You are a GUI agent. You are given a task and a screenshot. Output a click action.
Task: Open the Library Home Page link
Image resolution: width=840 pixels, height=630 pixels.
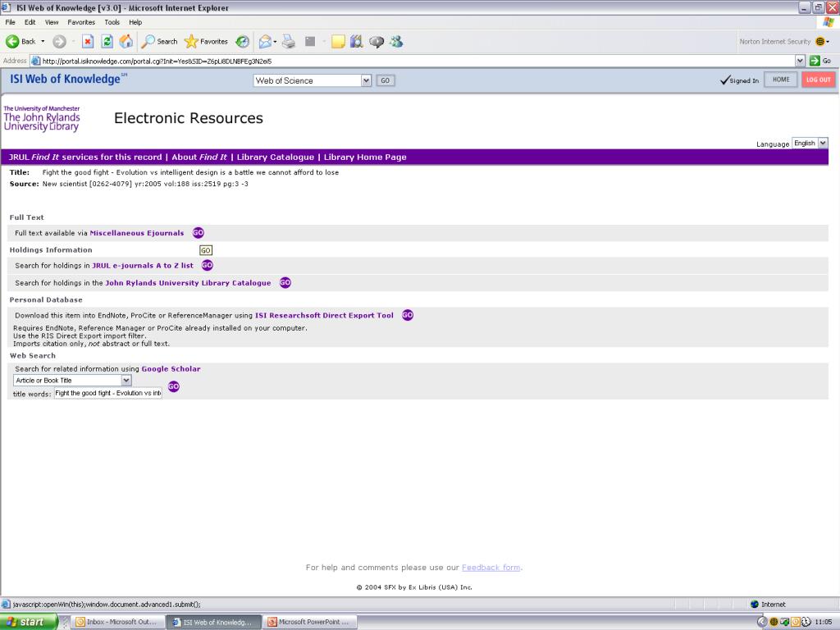(x=365, y=157)
